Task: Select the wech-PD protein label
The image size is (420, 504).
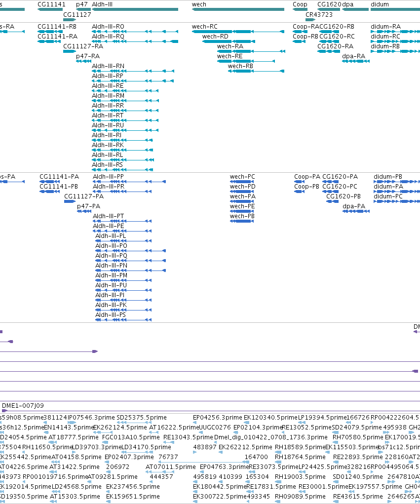Action: tap(243, 187)
